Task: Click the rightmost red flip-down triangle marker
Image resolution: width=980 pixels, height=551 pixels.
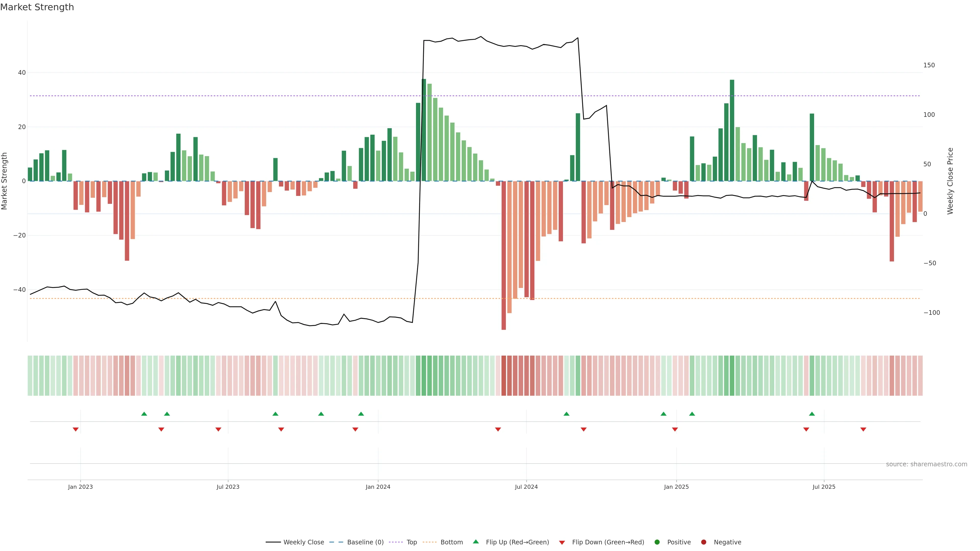Action: click(863, 429)
